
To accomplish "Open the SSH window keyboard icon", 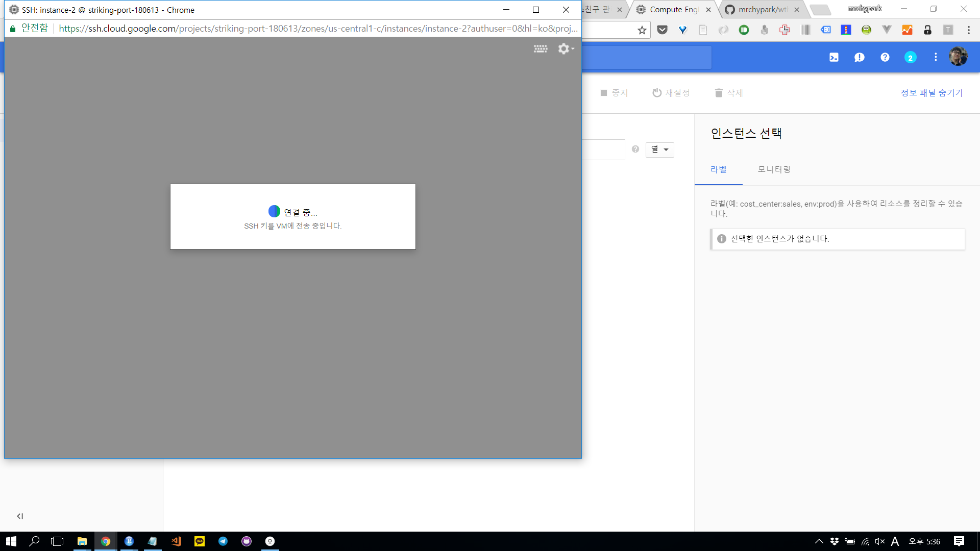I will click(541, 49).
